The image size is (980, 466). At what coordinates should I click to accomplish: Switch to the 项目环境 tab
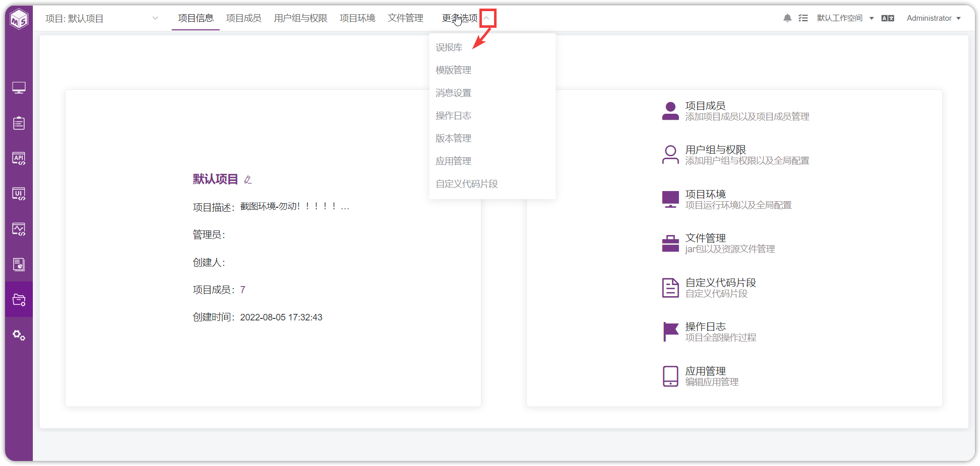click(x=357, y=18)
